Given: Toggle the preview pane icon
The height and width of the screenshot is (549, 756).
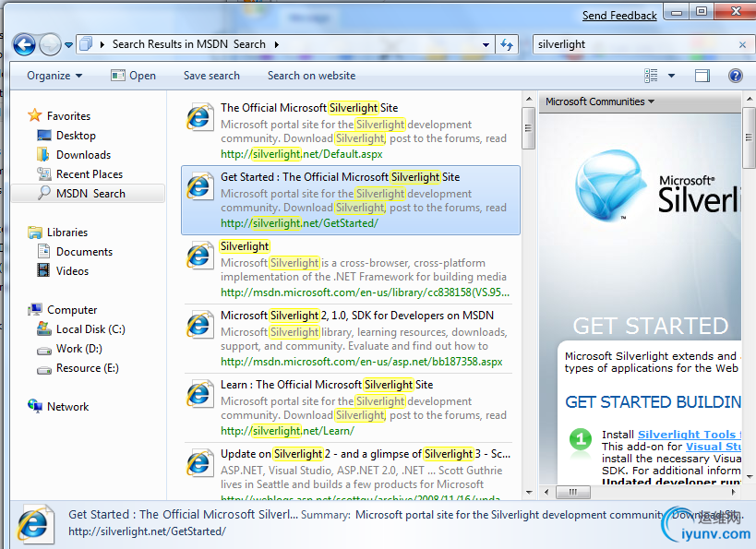Looking at the screenshot, I should (x=702, y=76).
